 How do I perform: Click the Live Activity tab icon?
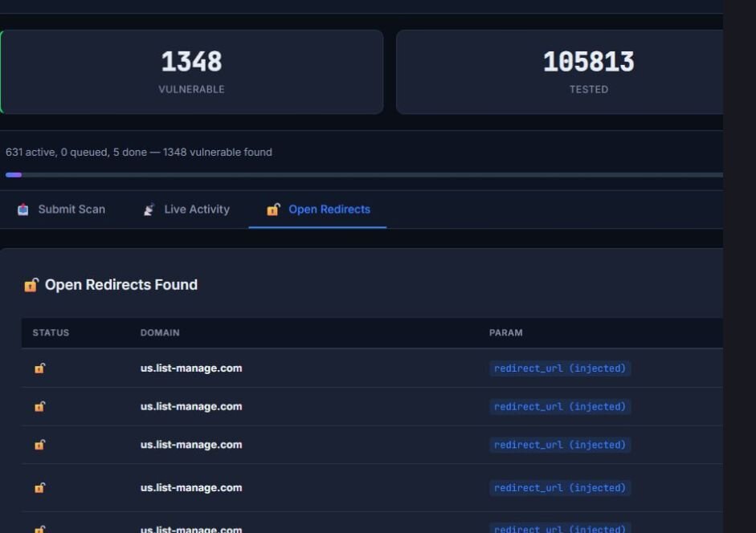coord(149,210)
